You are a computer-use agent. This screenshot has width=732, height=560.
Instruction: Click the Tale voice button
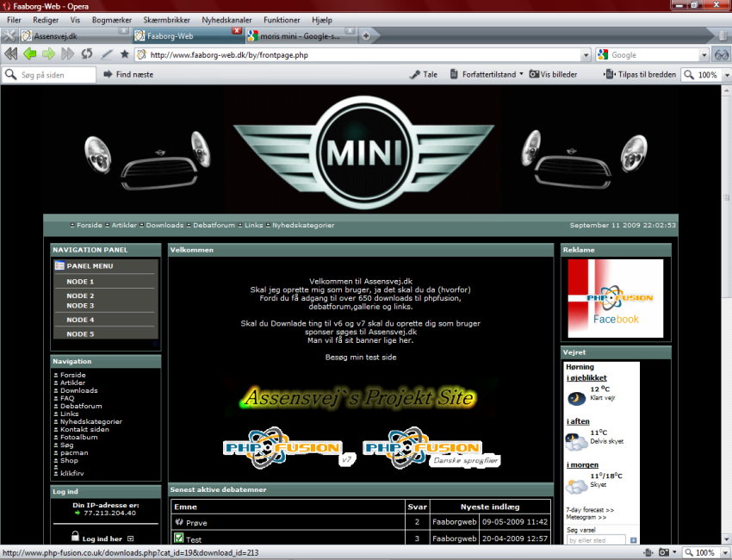pyautogui.click(x=424, y=75)
